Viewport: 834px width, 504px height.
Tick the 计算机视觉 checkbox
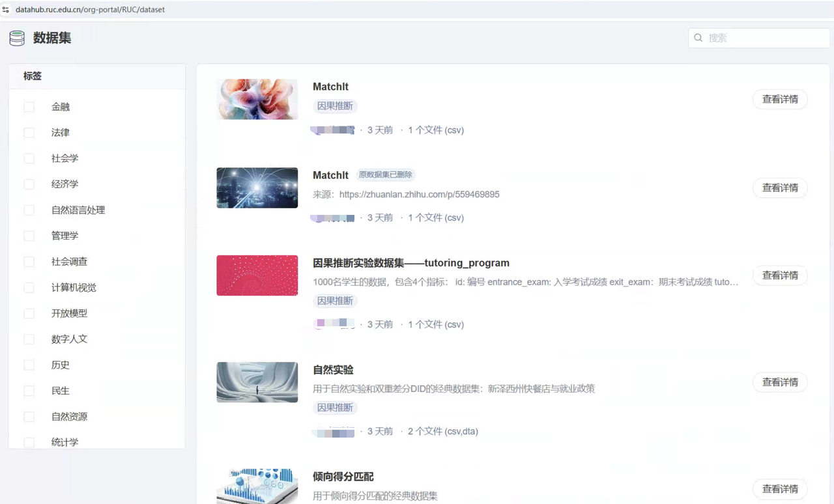[x=29, y=288]
